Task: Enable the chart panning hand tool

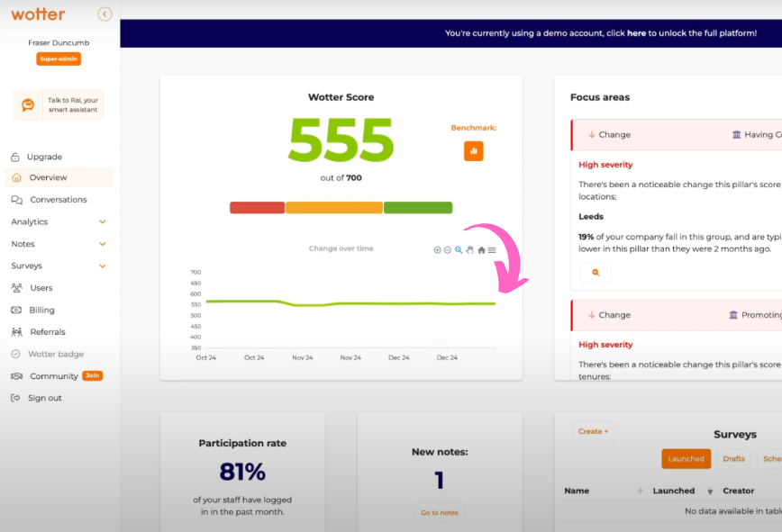Action: (x=469, y=250)
